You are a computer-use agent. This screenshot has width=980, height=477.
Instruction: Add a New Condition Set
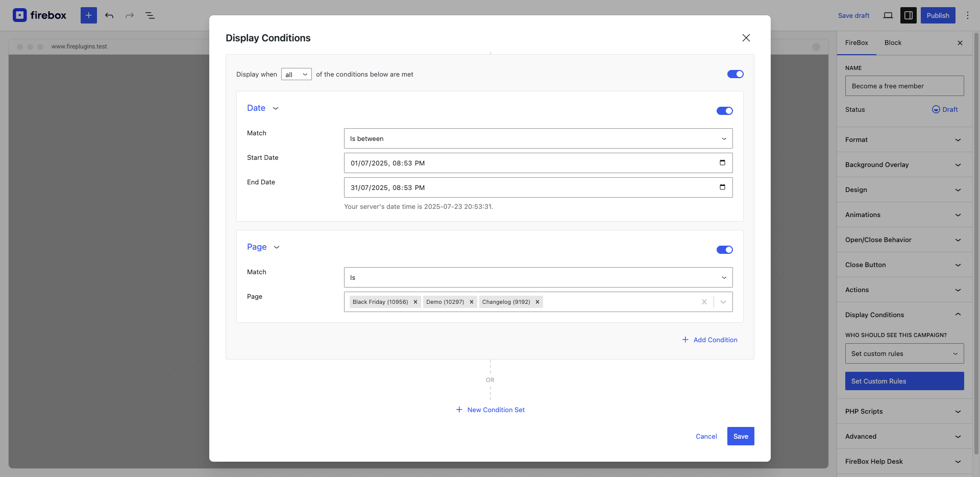490,410
